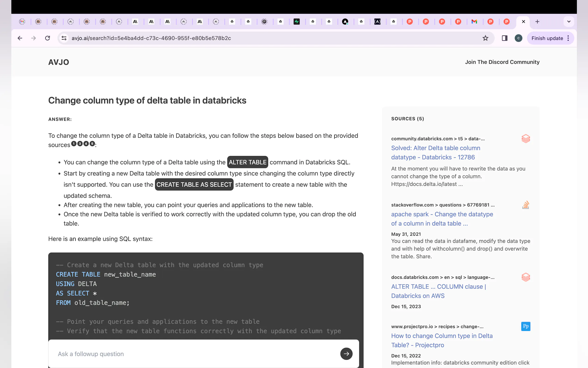Reload the current page

(x=47, y=38)
